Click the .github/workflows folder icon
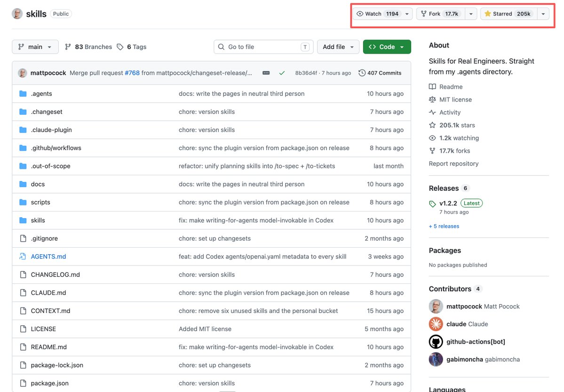The image size is (564, 392). (x=23, y=148)
